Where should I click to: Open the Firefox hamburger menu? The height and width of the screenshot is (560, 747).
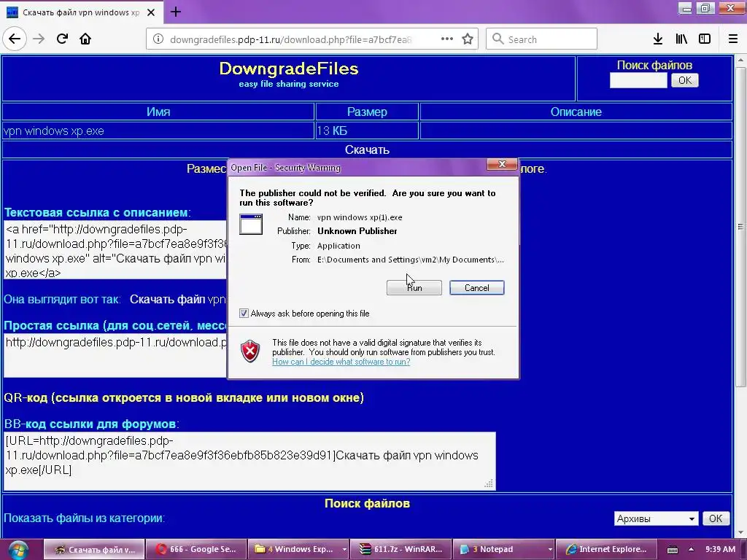[x=733, y=39]
